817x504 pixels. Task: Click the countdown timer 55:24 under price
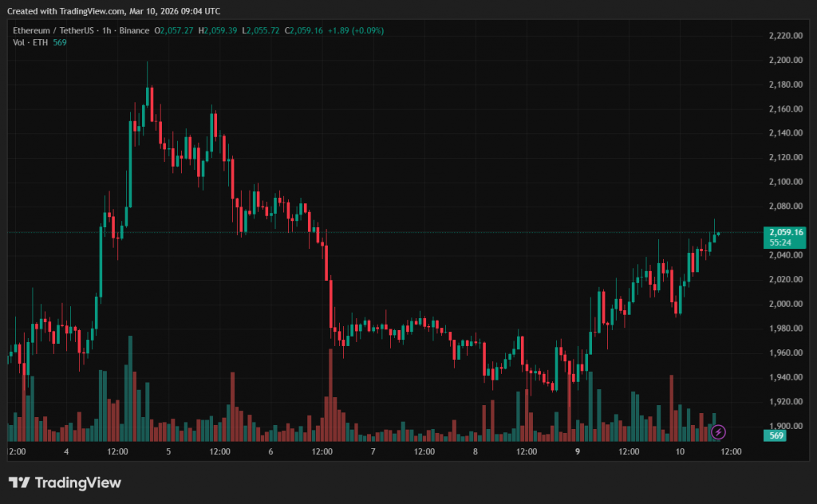780,242
